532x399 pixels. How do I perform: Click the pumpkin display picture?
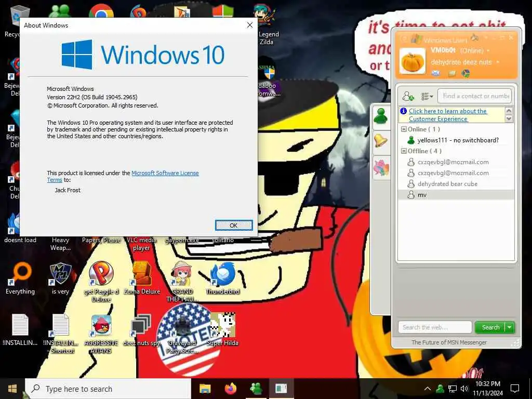412,61
